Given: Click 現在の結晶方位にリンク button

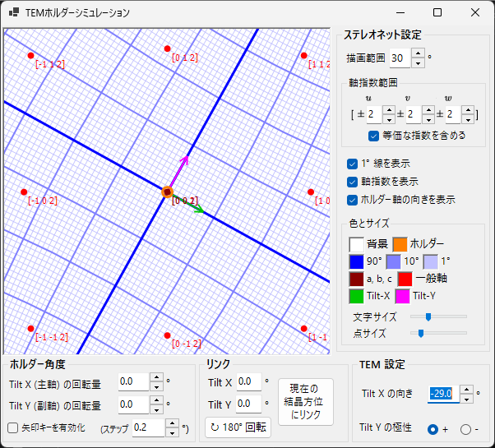Looking at the screenshot, I should 306,402.
